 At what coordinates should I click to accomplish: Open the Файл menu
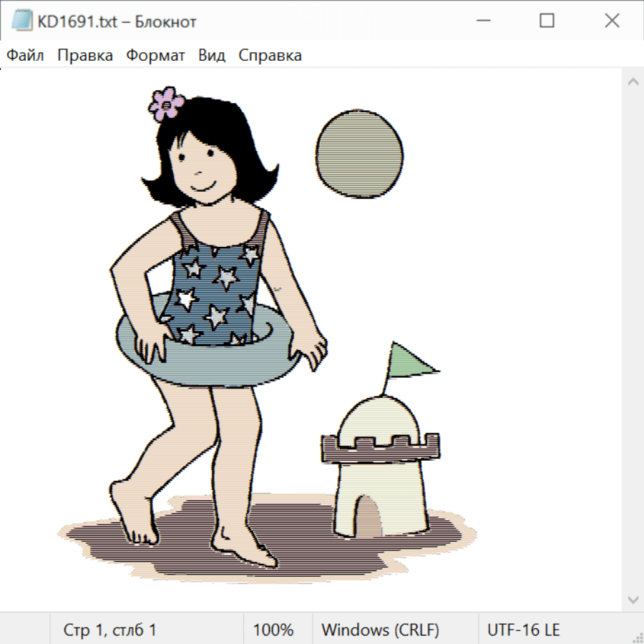pos(25,56)
